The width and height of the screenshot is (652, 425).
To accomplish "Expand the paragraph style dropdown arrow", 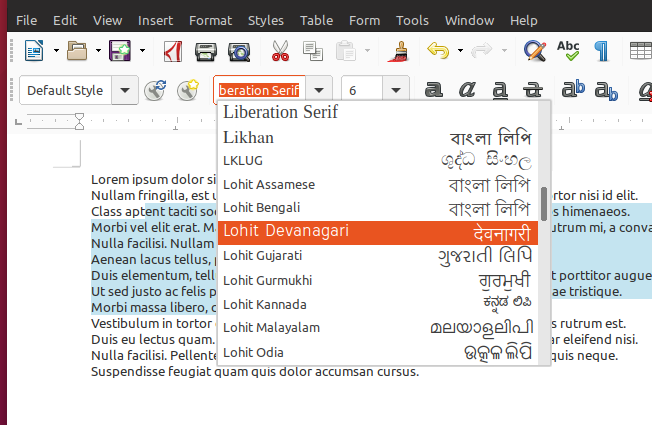I will point(125,90).
